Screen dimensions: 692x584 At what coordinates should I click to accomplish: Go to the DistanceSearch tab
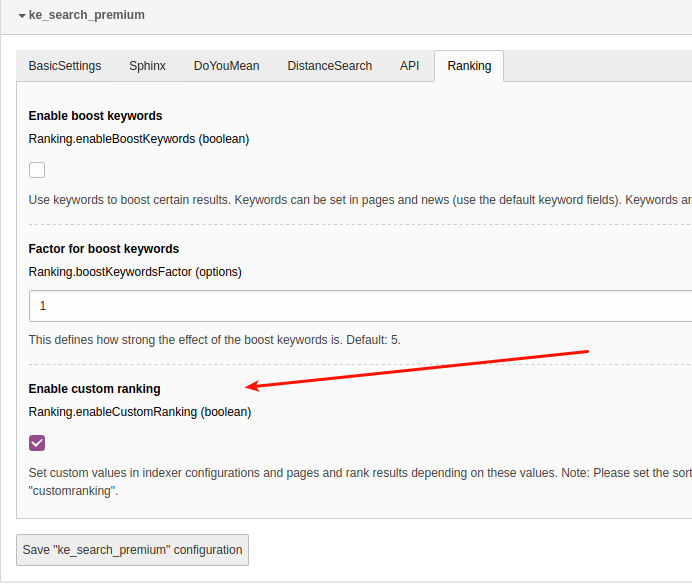tap(330, 66)
